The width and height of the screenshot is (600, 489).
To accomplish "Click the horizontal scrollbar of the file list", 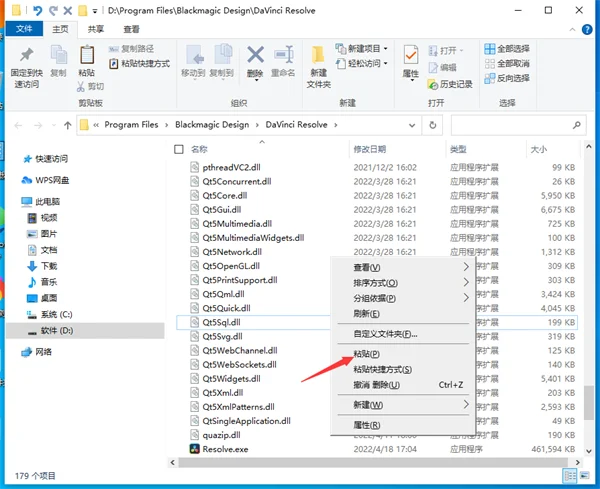I will (371, 463).
